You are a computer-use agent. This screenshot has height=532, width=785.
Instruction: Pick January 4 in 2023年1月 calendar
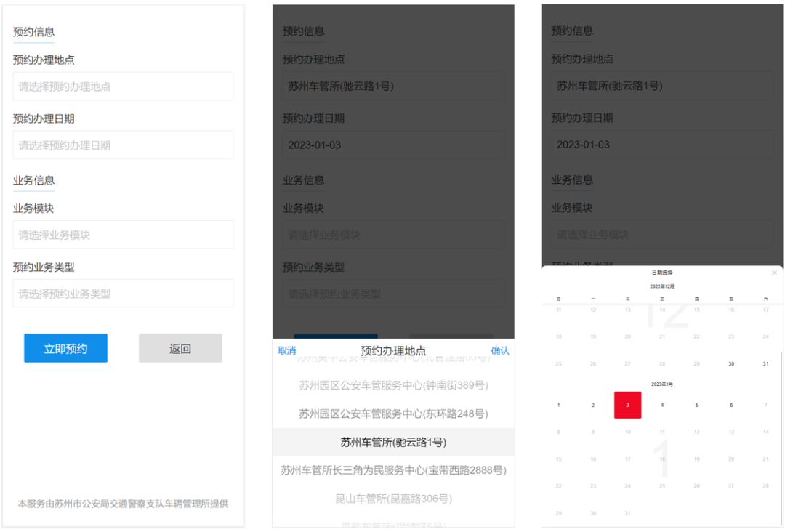[x=662, y=405]
